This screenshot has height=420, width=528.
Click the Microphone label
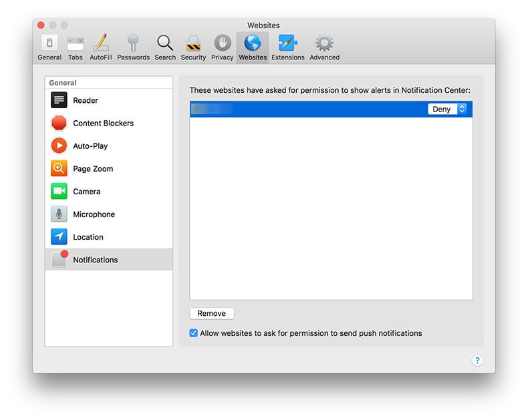tap(94, 214)
